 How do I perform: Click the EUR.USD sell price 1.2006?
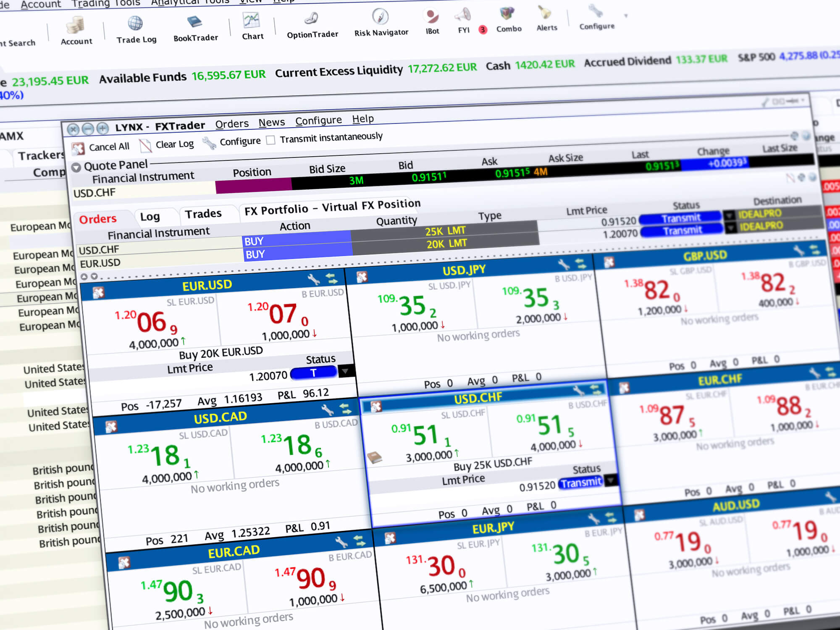(x=146, y=322)
